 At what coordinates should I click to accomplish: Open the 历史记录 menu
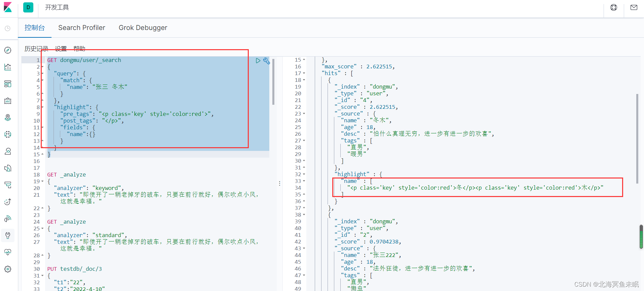click(x=36, y=49)
